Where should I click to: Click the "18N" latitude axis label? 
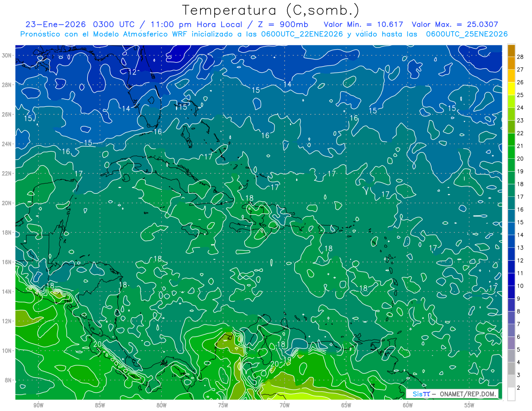(x=8, y=233)
